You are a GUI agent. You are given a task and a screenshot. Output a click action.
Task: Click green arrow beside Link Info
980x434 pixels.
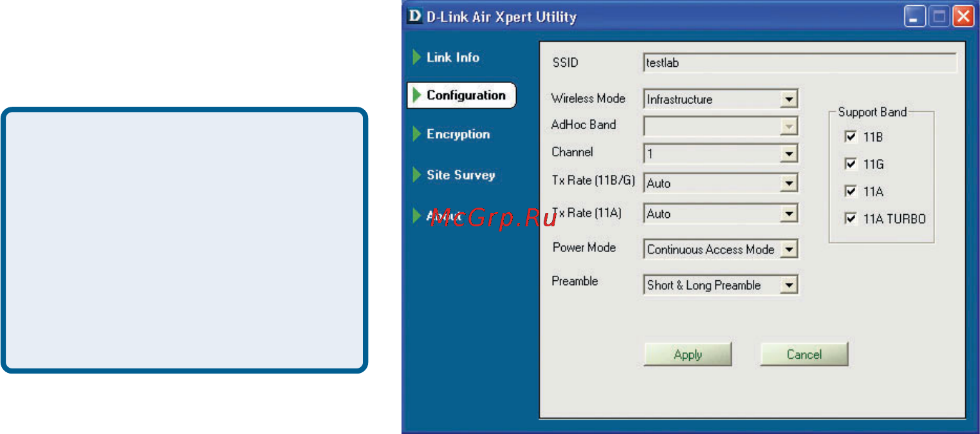click(417, 57)
